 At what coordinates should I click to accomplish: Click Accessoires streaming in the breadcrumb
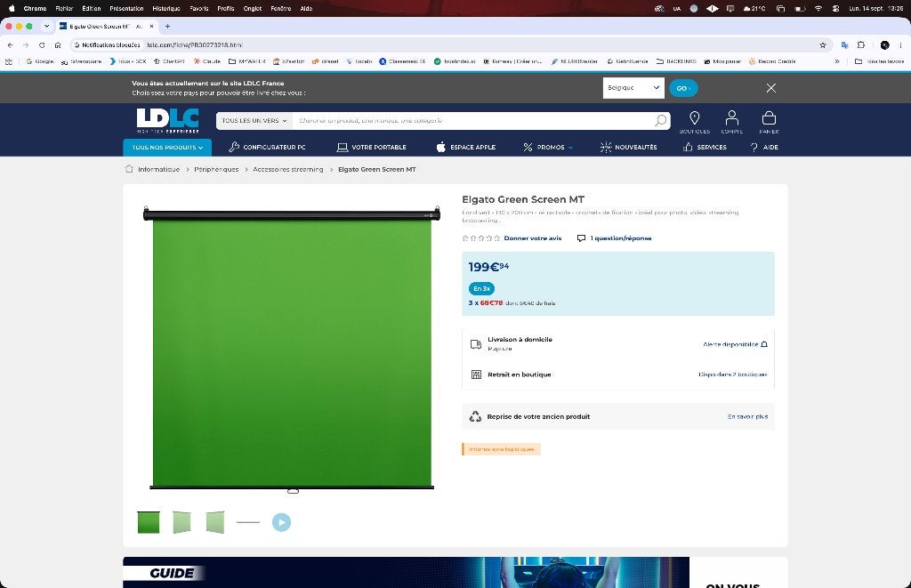[x=287, y=169]
